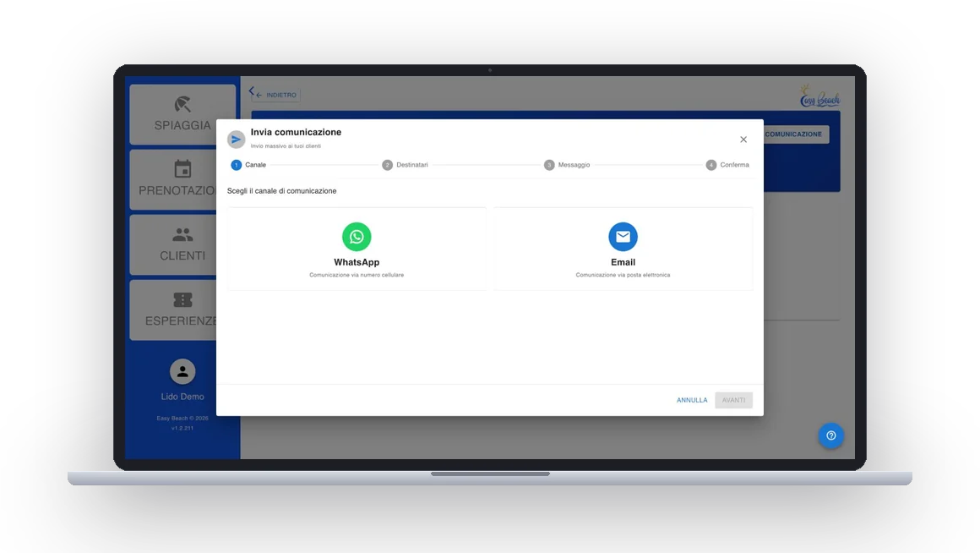Click the Easy Beach logo
This screenshot has width=980, height=553.
819,96
